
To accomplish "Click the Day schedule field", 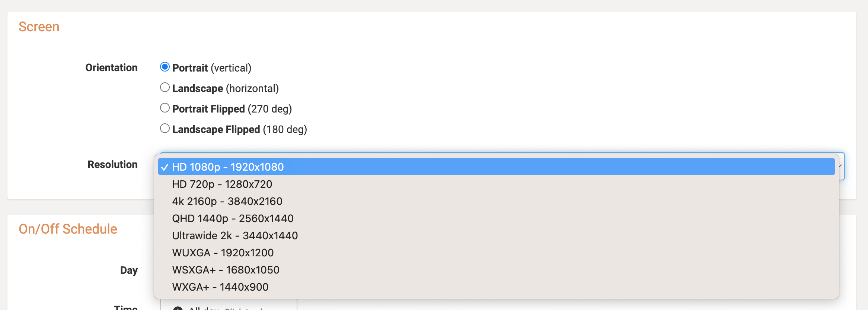I will pos(129,271).
